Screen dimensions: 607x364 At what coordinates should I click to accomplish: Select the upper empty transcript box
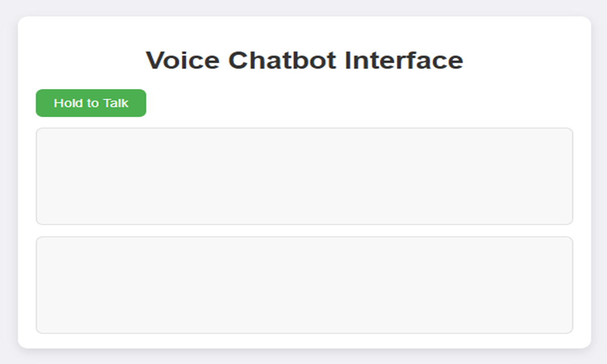[x=304, y=176]
